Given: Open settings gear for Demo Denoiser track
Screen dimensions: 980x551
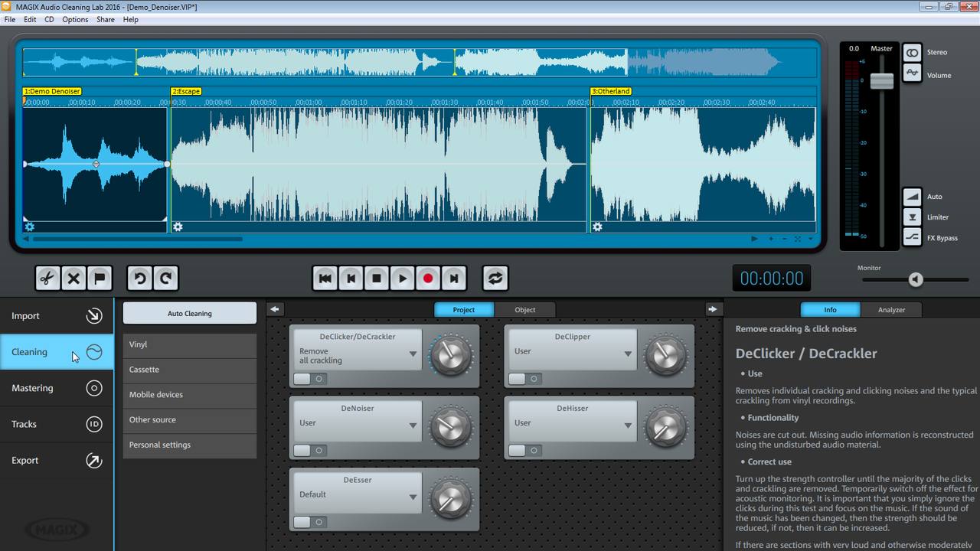Looking at the screenshot, I should (x=30, y=227).
